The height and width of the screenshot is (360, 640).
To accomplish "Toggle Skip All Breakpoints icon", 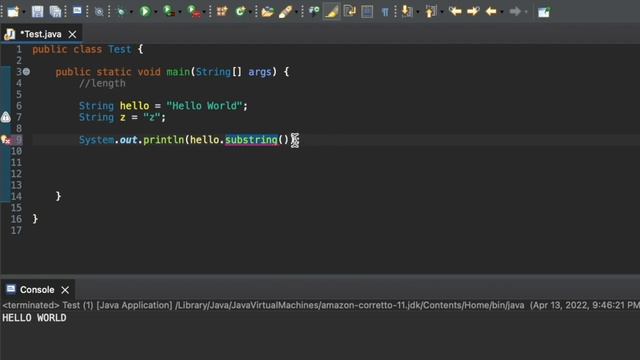I will pyautogui.click(x=99, y=12).
